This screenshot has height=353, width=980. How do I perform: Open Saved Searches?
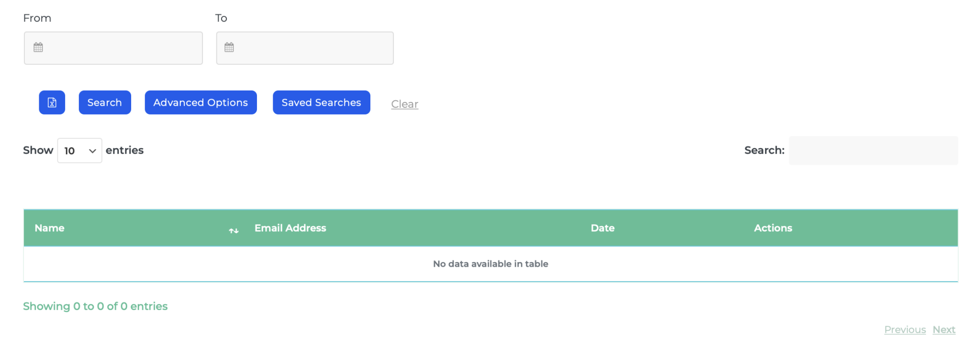point(321,102)
